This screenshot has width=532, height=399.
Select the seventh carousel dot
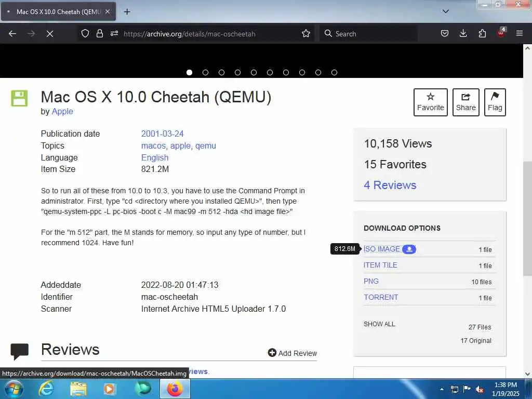click(x=286, y=72)
